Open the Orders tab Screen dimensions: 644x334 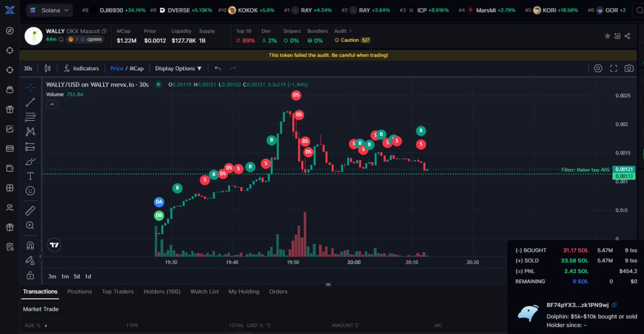tap(278, 292)
